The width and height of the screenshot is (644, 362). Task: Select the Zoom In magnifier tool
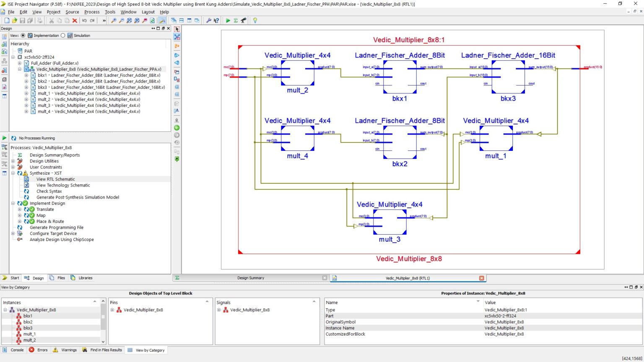click(113, 20)
